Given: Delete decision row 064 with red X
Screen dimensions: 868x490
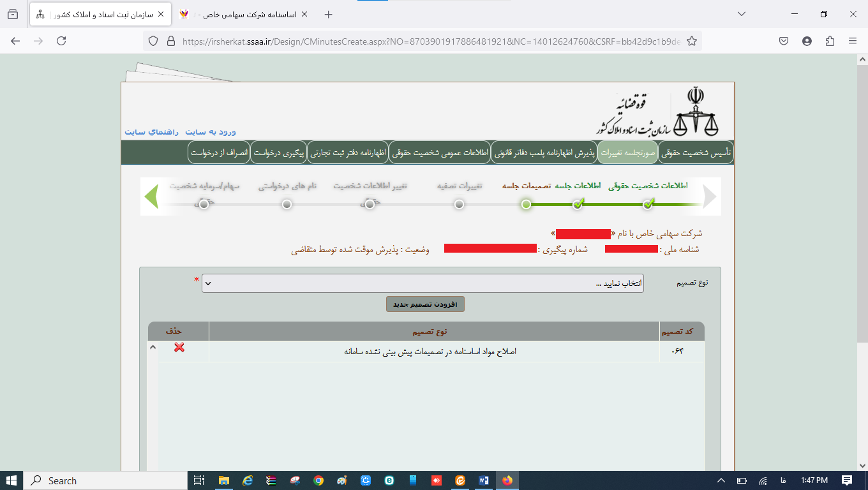Looking at the screenshot, I should (x=179, y=348).
